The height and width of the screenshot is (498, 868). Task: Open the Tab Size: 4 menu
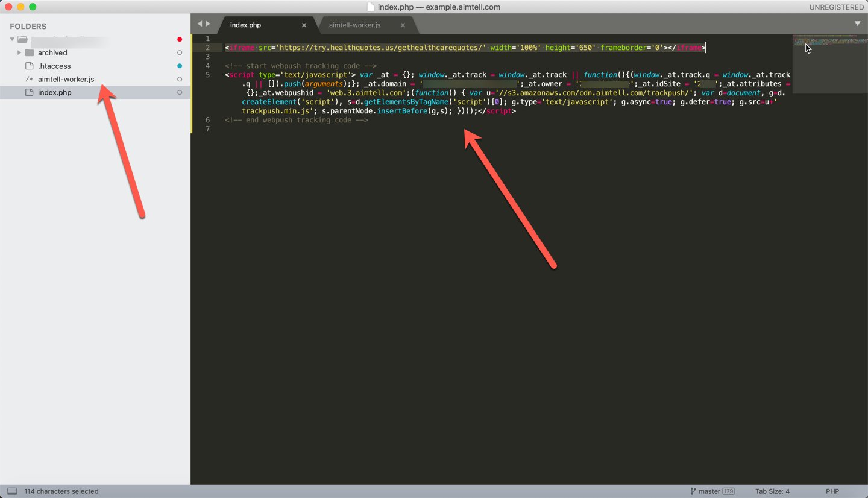click(772, 491)
